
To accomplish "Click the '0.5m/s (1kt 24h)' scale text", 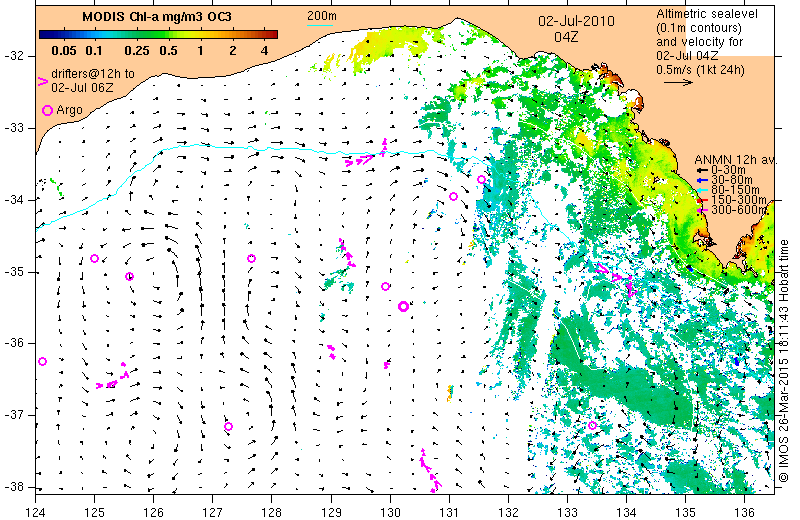I will 701,69.
